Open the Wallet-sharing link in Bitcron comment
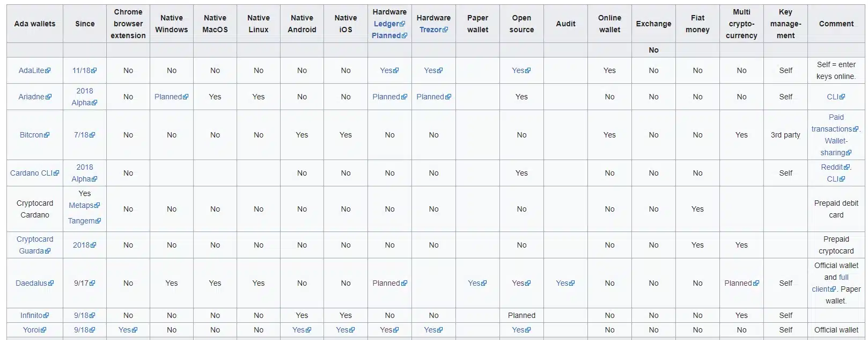The width and height of the screenshot is (868, 340). [836, 147]
